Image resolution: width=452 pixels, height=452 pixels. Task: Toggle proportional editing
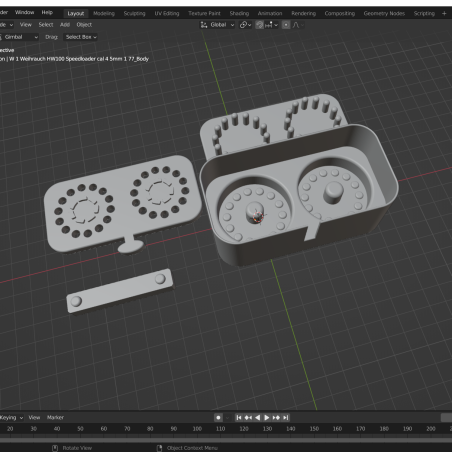[x=286, y=25]
